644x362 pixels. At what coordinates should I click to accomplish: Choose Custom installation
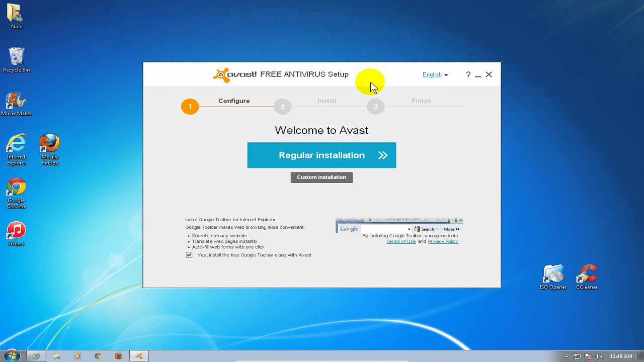[x=321, y=177]
